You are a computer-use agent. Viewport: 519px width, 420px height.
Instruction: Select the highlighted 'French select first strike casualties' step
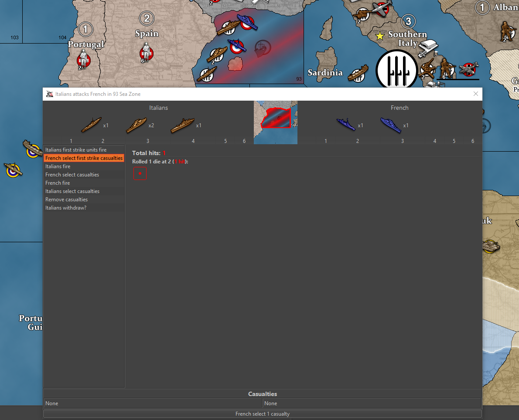pyautogui.click(x=84, y=158)
